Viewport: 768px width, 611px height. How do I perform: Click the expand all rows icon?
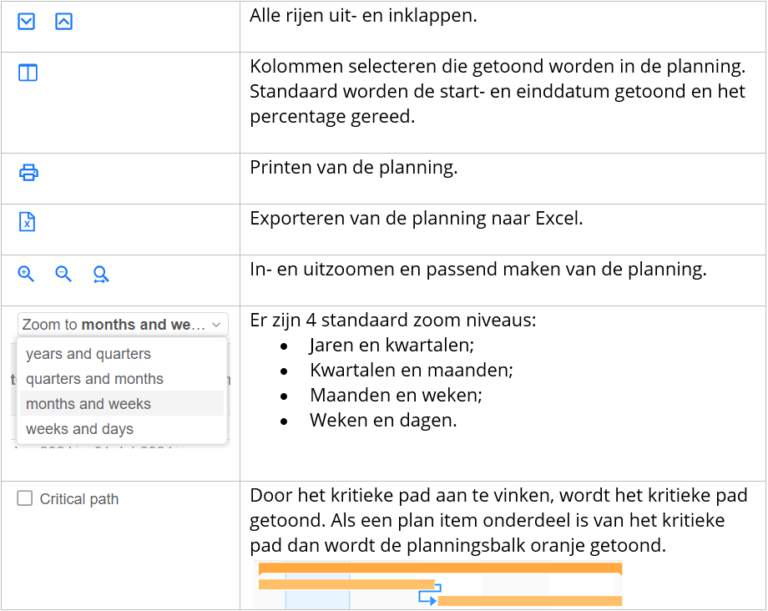click(x=26, y=22)
